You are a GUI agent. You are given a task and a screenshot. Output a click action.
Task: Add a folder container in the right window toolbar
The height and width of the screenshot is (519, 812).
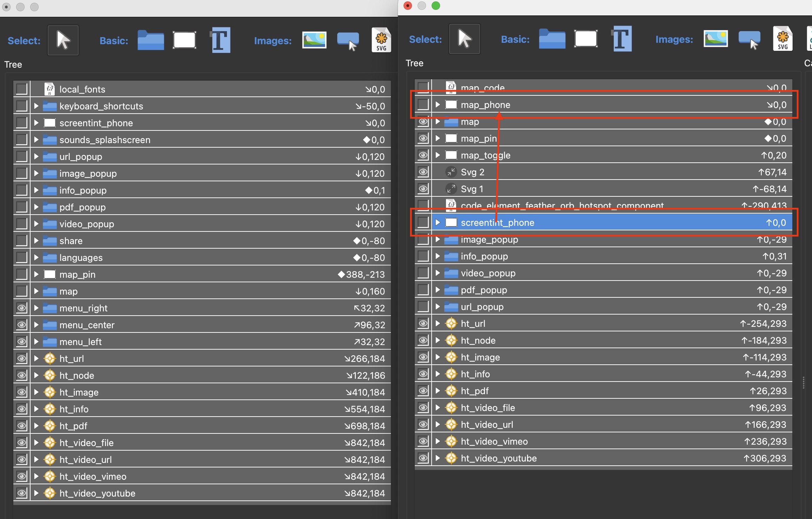click(x=552, y=39)
